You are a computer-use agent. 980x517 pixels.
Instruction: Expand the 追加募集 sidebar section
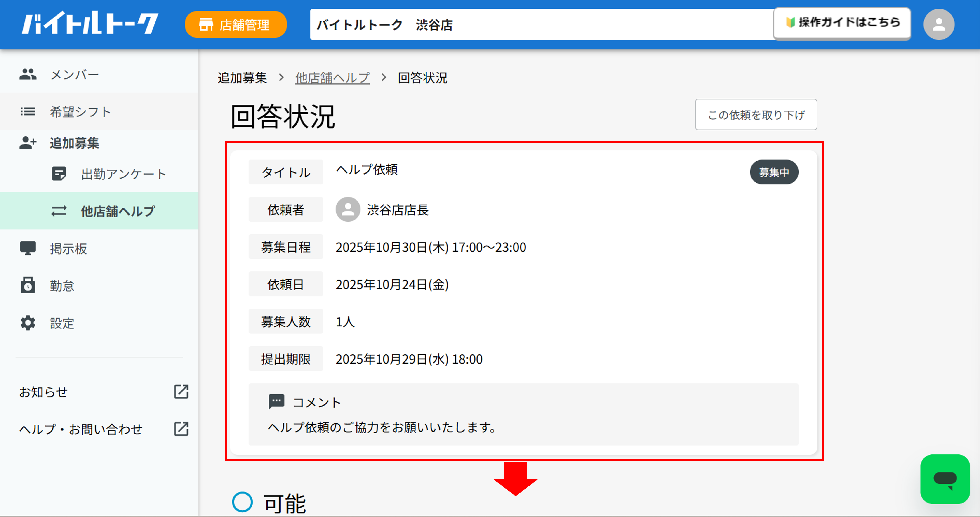click(99, 143)
